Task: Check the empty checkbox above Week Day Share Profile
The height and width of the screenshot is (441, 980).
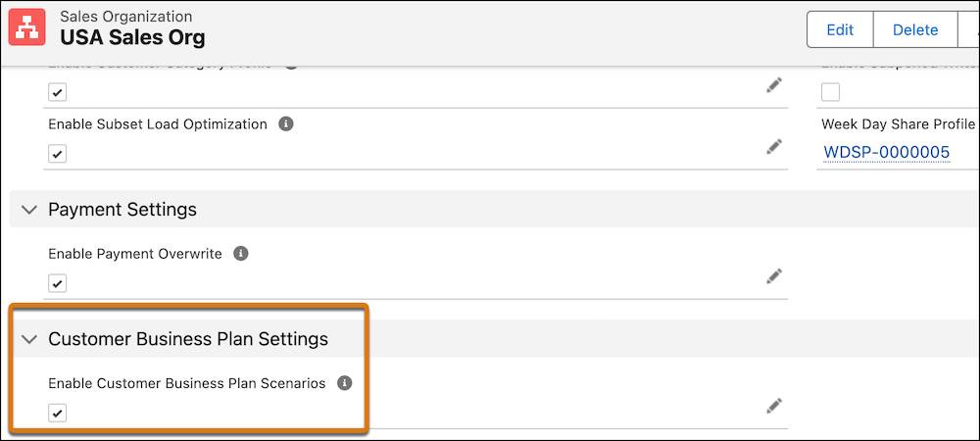Action: [831, 92]
